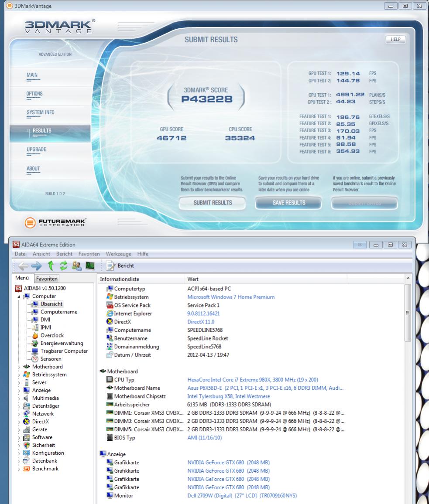The width and height of the screenshot is (429, 504).
Task: Click the Informationsliste column header
Action: pos(141,279)
